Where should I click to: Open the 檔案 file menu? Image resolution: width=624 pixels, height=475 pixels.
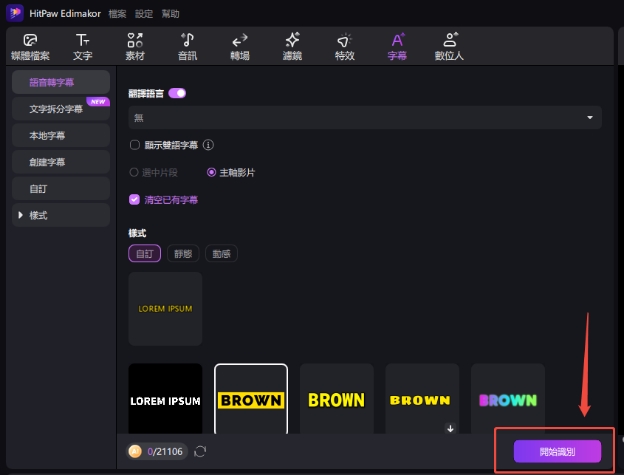117,14
